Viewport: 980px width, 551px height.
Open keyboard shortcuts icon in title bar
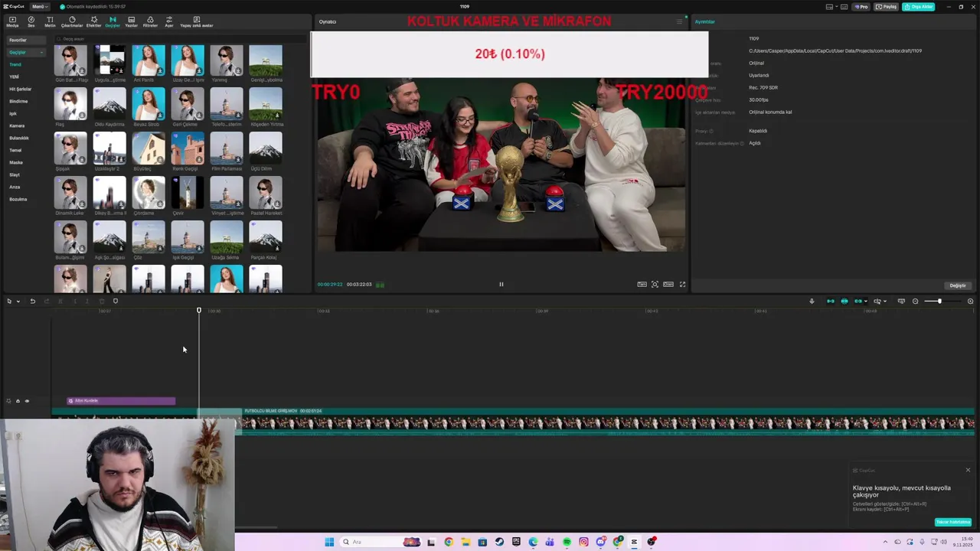coord(842,6)
